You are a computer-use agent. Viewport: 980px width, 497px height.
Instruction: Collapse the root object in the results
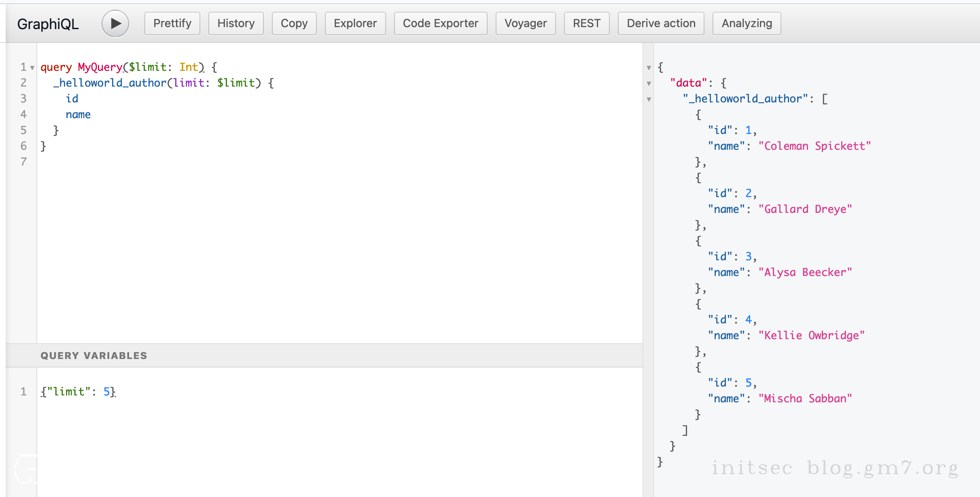(x=649, y=68)
